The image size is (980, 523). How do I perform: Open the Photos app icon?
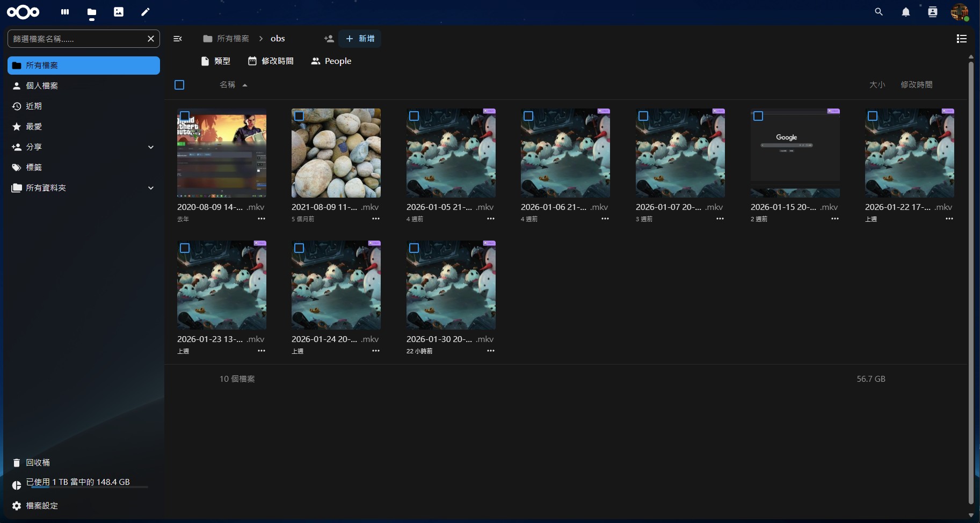(119, 12)
